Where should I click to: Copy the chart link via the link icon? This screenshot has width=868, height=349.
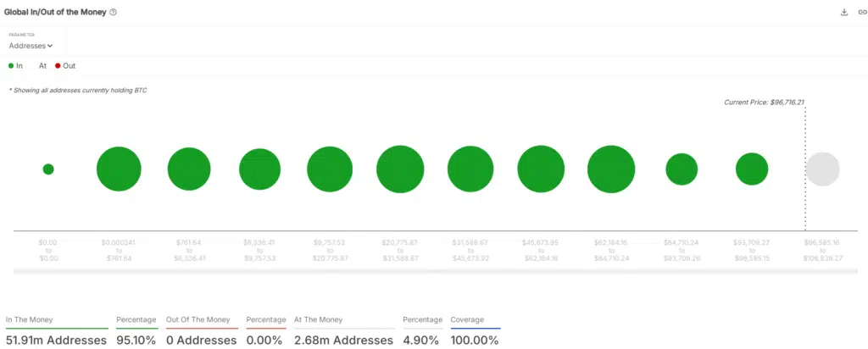coord(862,12)
